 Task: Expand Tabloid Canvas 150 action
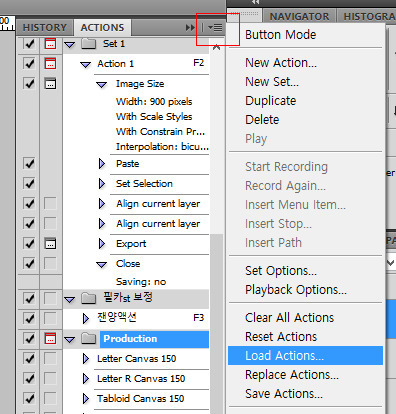86,399
